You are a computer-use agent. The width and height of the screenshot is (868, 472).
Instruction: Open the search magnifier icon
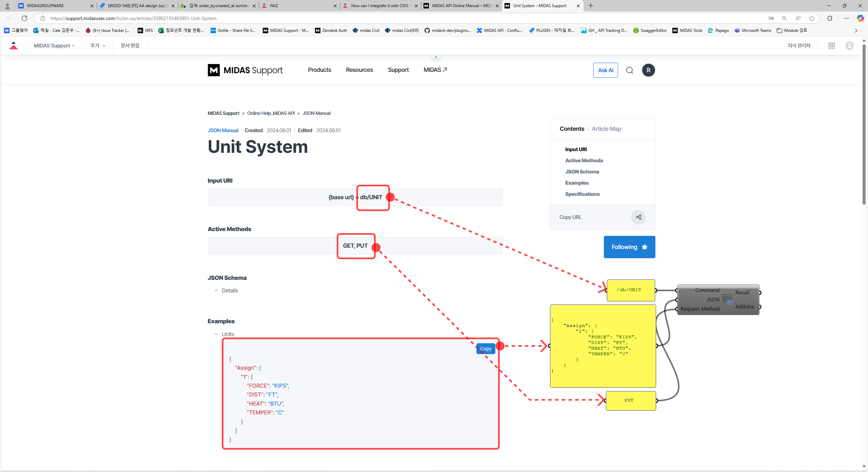tap(629, 70)
